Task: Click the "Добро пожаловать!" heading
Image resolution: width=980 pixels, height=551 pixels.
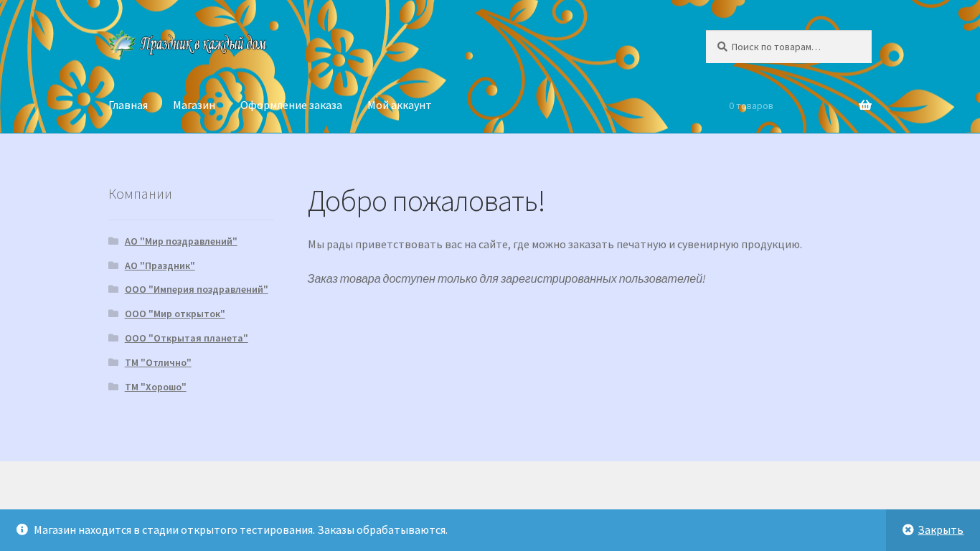Action: 426,201
